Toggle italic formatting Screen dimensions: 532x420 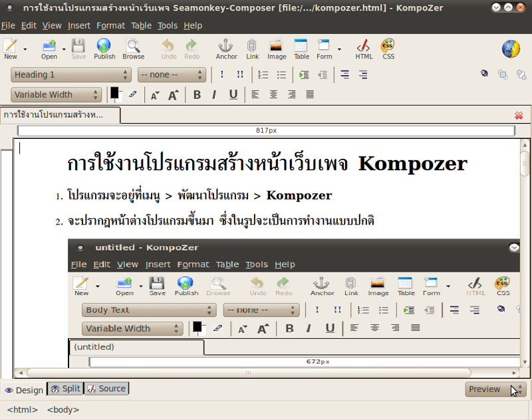(x=214, y=95)
